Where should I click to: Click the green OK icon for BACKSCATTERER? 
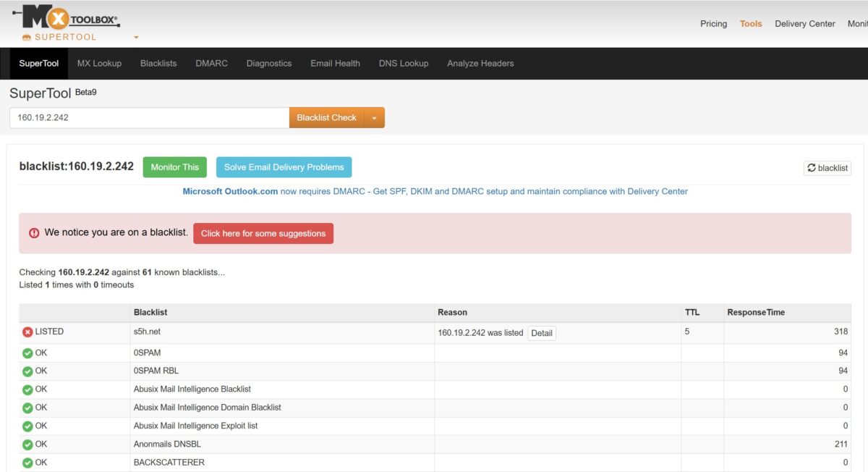27,463
